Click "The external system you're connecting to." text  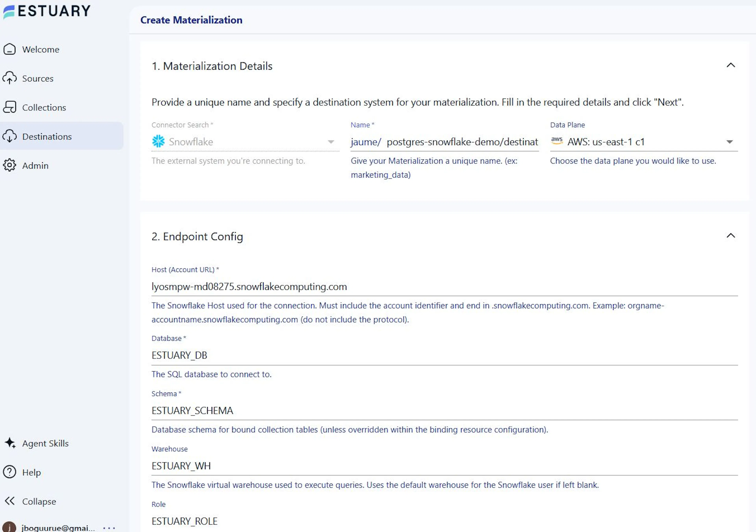point(228,161)
